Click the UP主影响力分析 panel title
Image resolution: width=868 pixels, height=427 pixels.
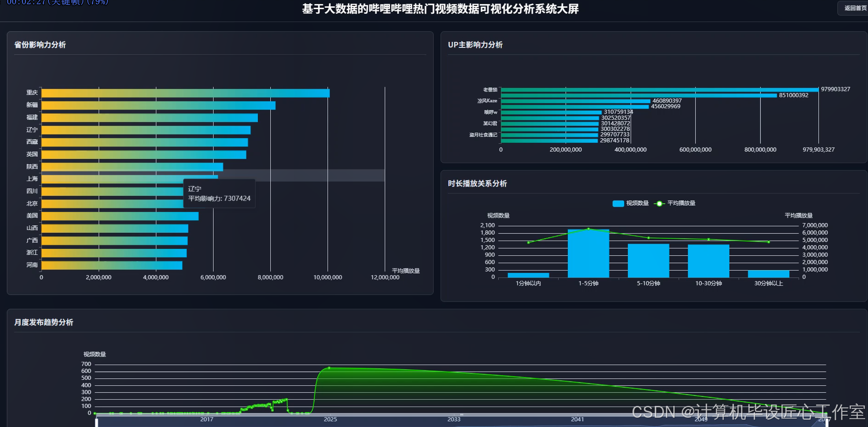click(475, 45)
